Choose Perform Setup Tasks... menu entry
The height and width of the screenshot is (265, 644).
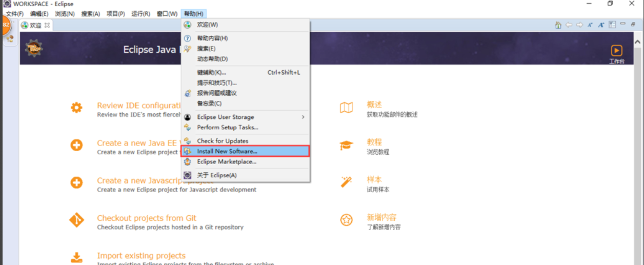coord(245,127)
